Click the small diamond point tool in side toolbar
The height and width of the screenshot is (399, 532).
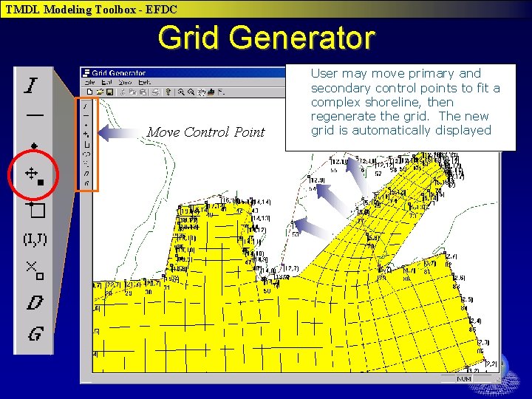[86, 125]
